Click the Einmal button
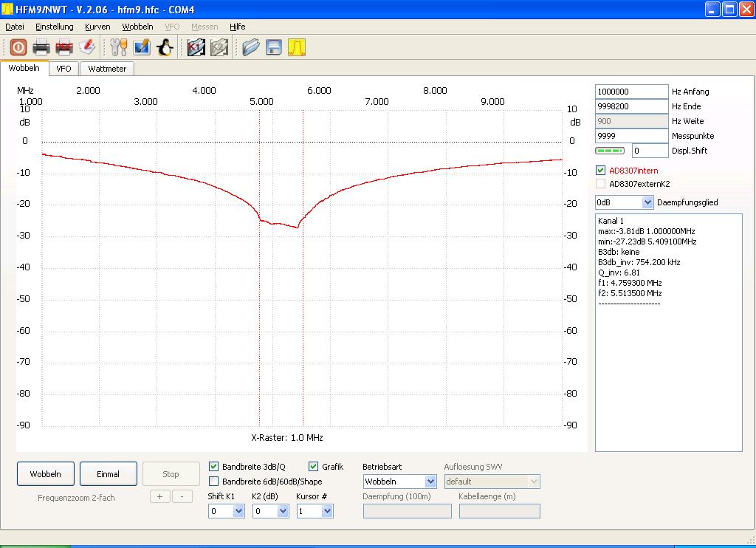 [108, 474]
